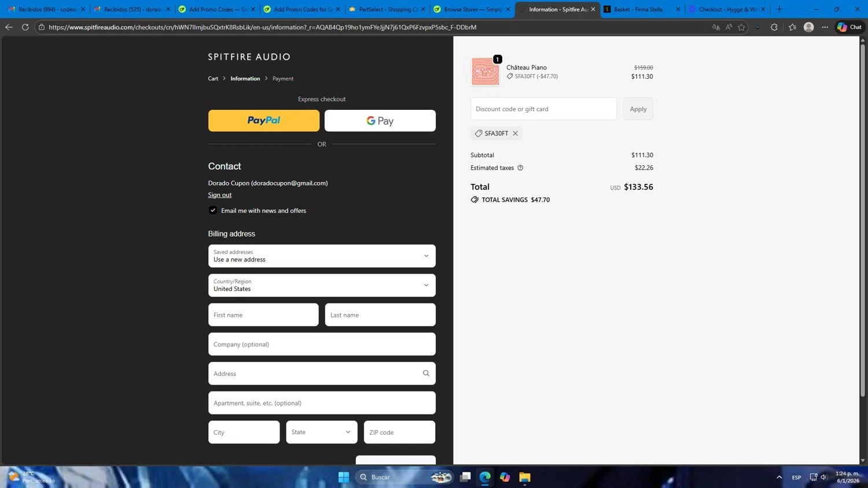The width and height of the screenshot is (868, 488).
Task: Open the translate page icon in address bar
Action: tap(716, 27)
